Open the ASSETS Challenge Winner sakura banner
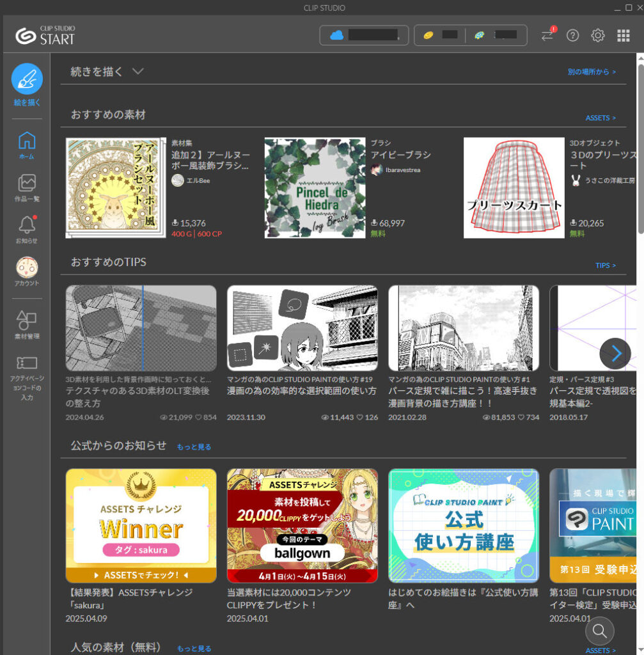 (x=141, y=526)
